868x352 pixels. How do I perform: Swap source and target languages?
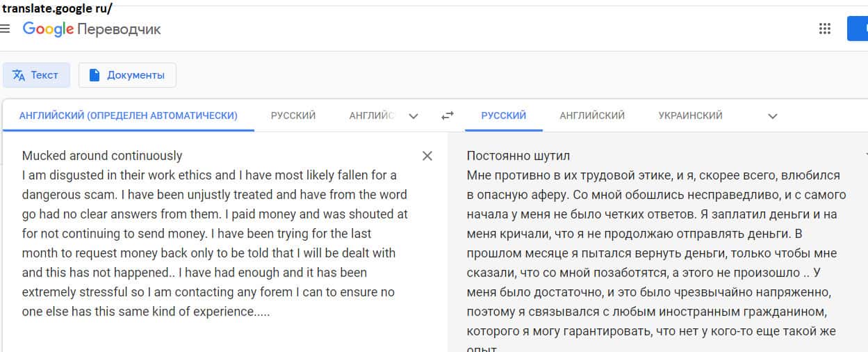448,116
